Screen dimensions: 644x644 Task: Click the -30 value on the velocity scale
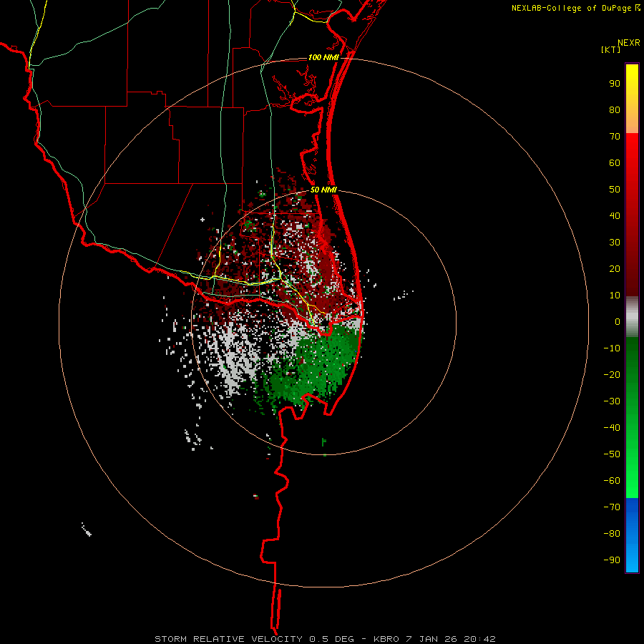(x=612, y=401)
